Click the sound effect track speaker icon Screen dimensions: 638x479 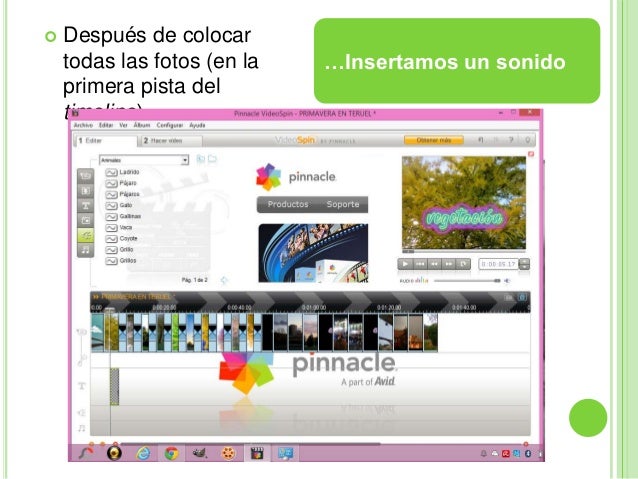82,413
